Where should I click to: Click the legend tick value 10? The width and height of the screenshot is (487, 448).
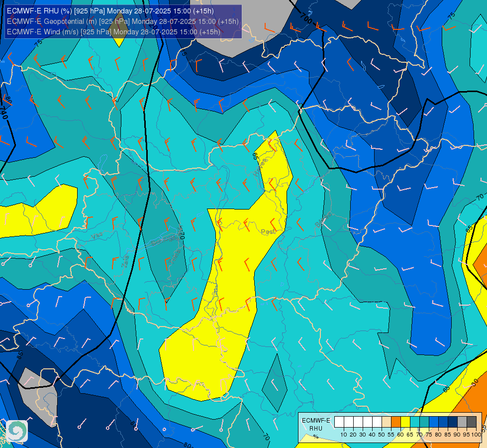tap(344, 435)
